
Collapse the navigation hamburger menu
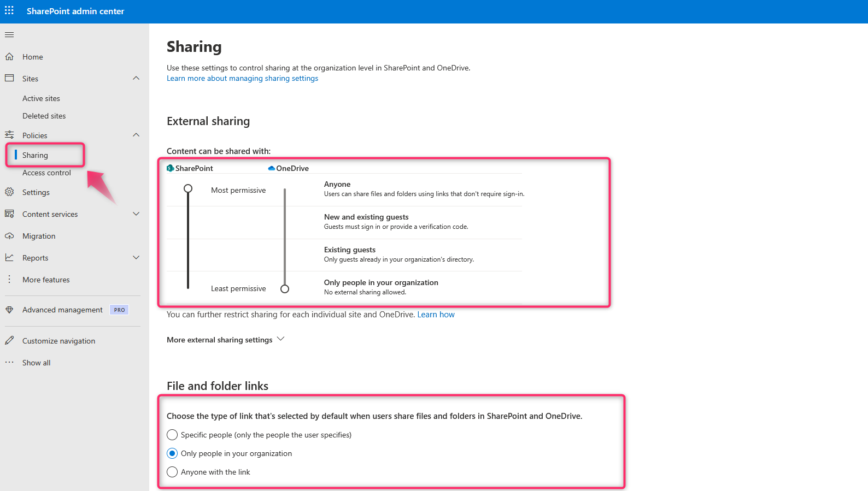click(9, 35)
